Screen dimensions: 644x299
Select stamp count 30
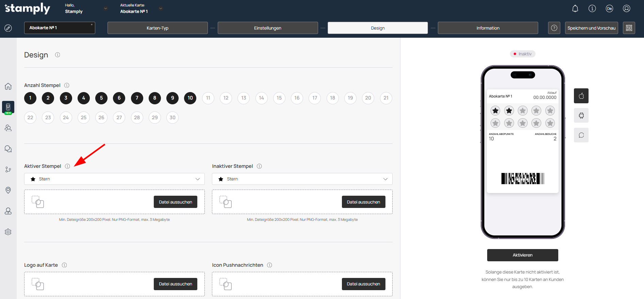coord(172,118)
